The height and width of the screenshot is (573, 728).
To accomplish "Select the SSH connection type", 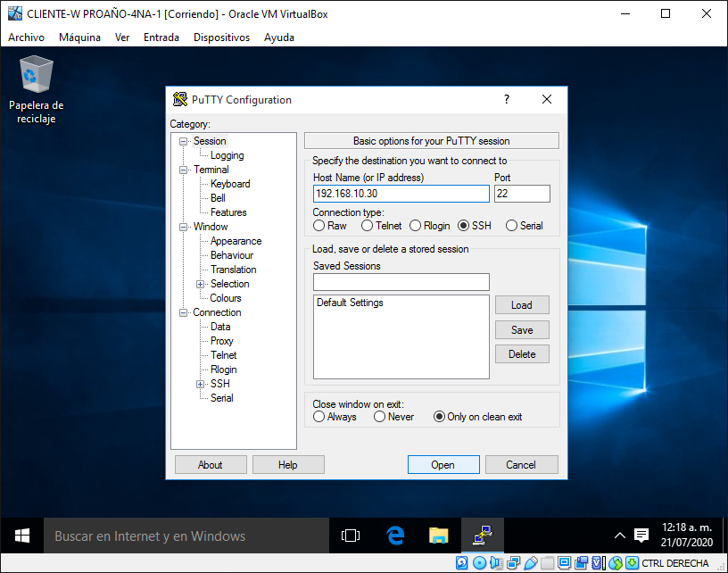I will click(x=463, y=226).
